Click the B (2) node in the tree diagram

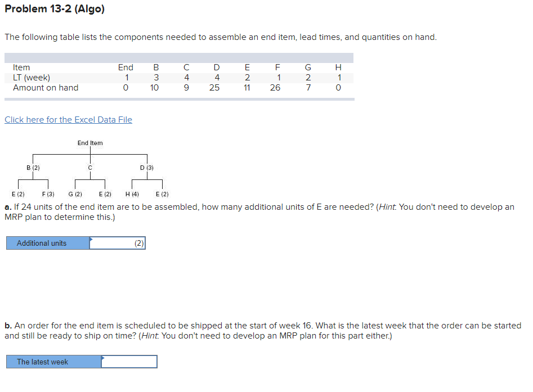tap(32, 167)
